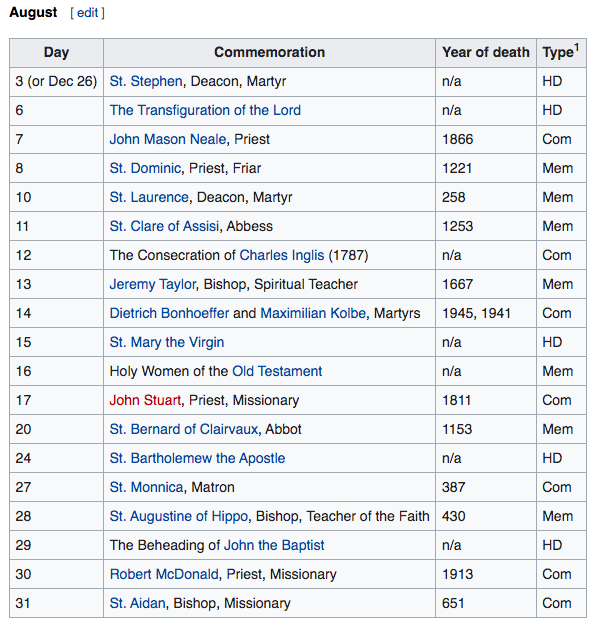The height and width of the screenshot is (622, 592).
Task: Open the Charles Inglis link
Action: (282, 255)
